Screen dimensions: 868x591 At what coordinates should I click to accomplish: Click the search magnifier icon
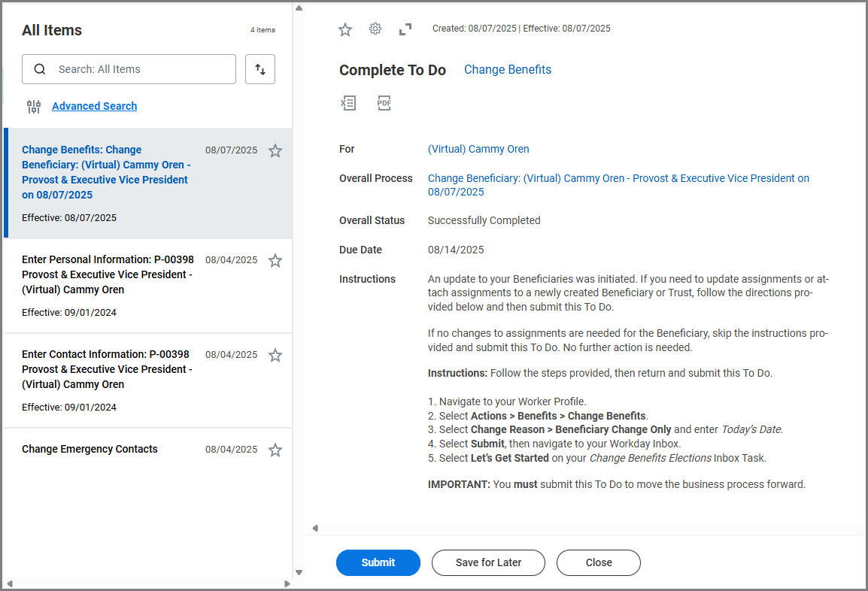pos(40,69)
